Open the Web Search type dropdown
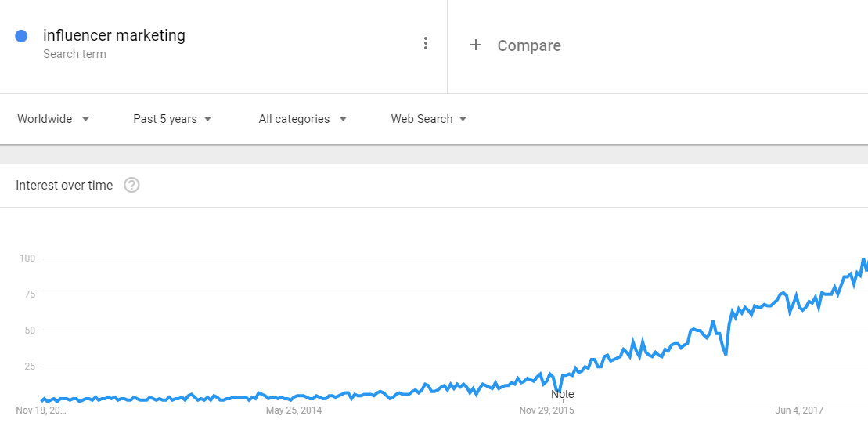The width and height of the screenshot is (868, 430). 429,118
